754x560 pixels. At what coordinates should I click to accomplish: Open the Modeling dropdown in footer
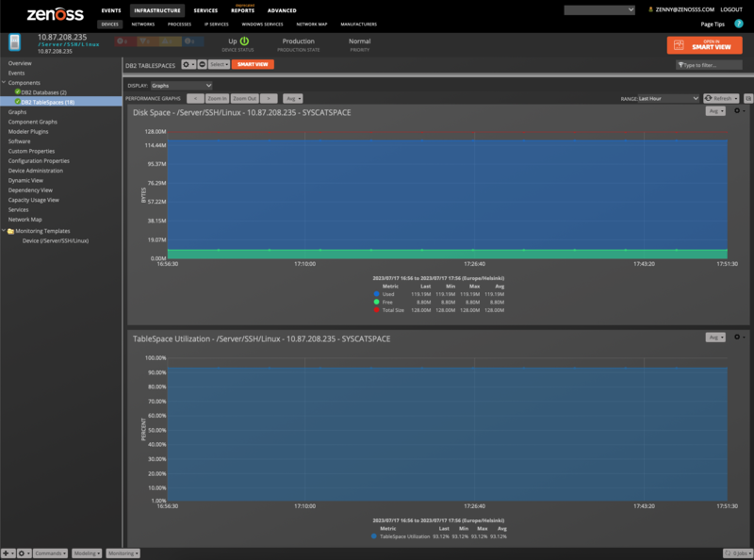87,553
